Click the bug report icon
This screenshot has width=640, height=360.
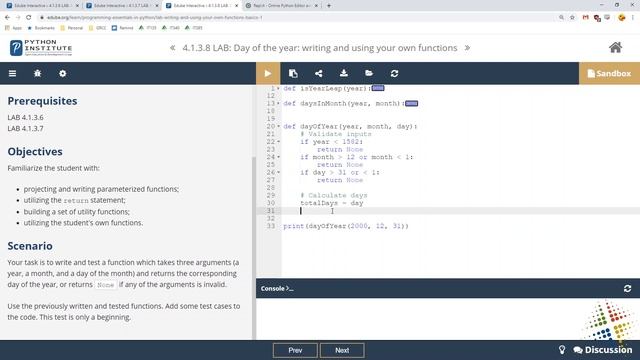[x=38, y=73]
